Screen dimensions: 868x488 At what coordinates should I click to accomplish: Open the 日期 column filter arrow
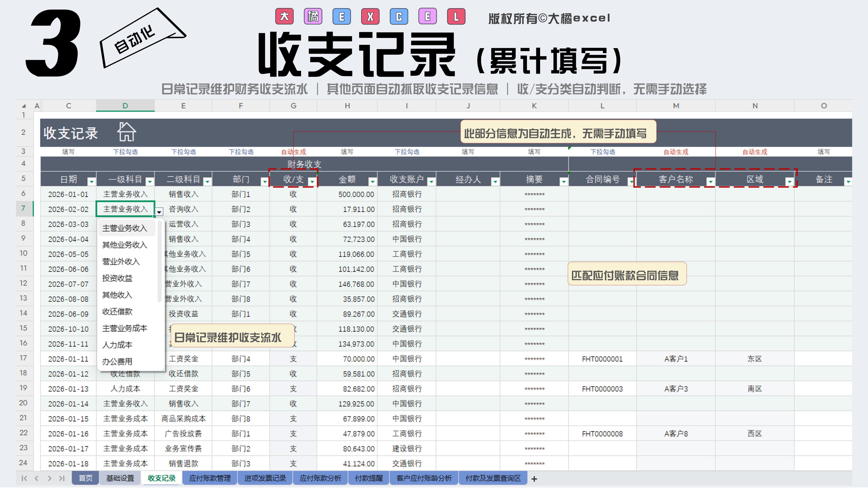91,182
